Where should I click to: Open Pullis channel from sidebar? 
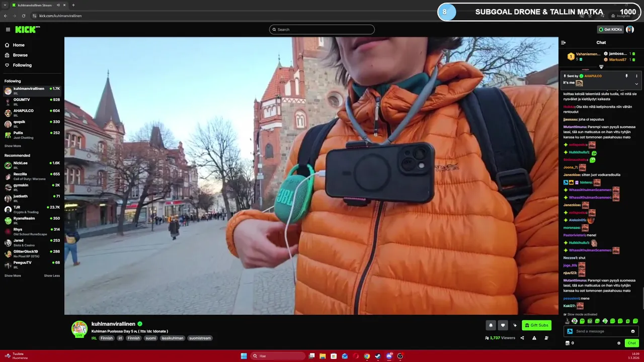[32, 135]
